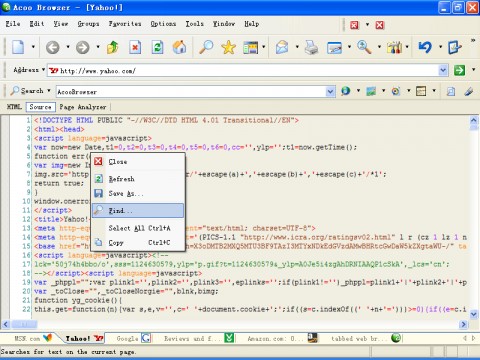Click the blue Undo arrow icon
The width and height of the screenshot is (480, 360).
pos(425,47)
